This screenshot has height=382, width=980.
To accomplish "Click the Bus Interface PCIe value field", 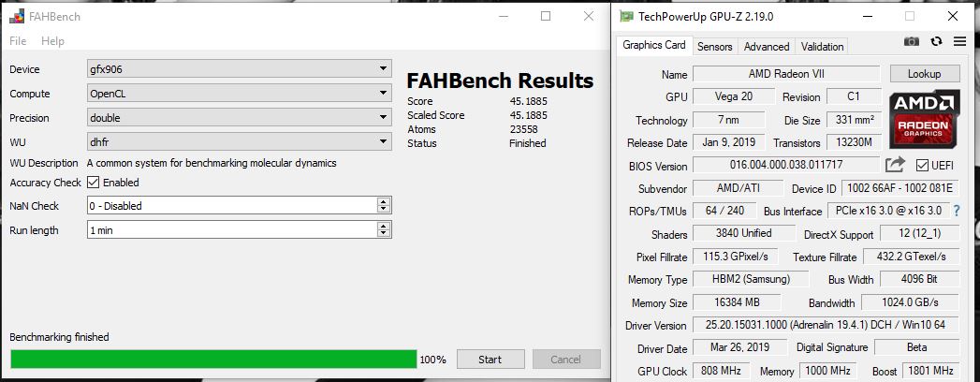I will (x=888, y=211).
